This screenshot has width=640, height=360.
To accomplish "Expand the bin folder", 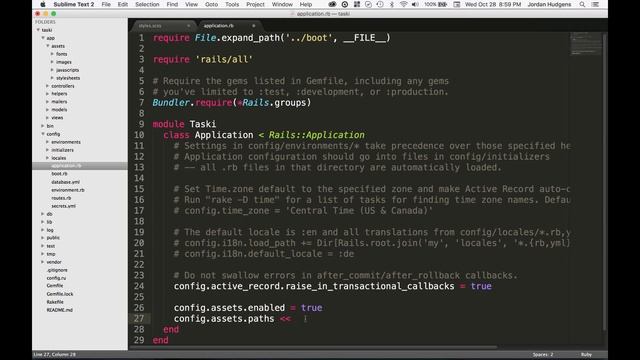I will [x=43, y=126].
